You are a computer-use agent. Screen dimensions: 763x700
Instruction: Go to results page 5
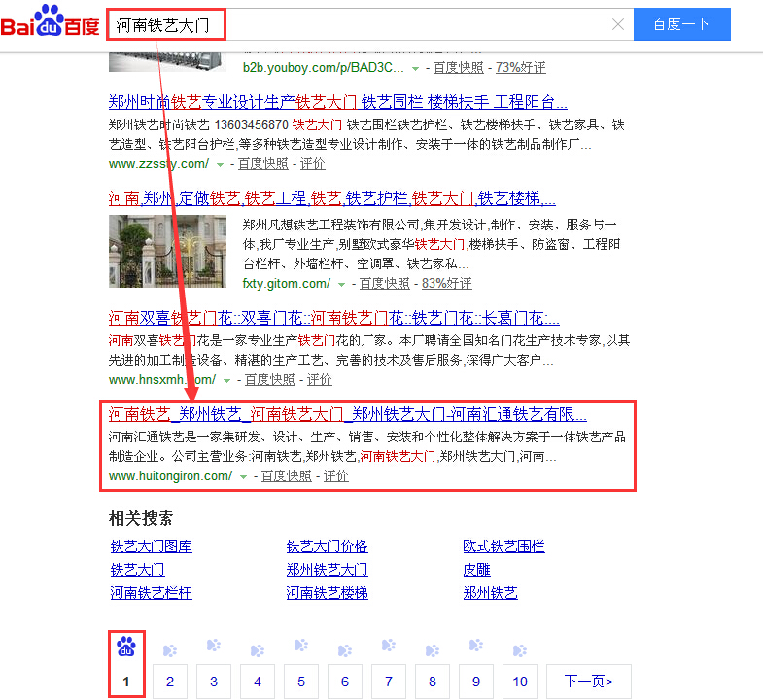(x=301, y=682)
